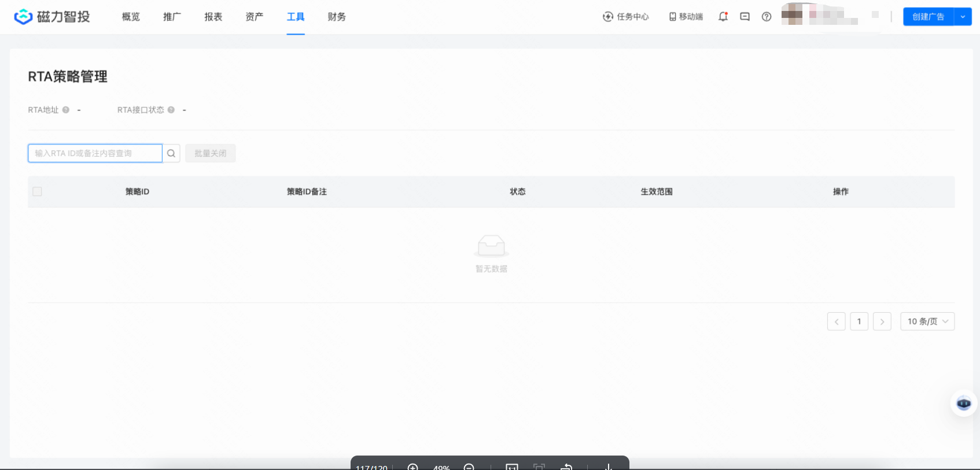
Task: Open the 报表 menu
Action: point(213,17)
